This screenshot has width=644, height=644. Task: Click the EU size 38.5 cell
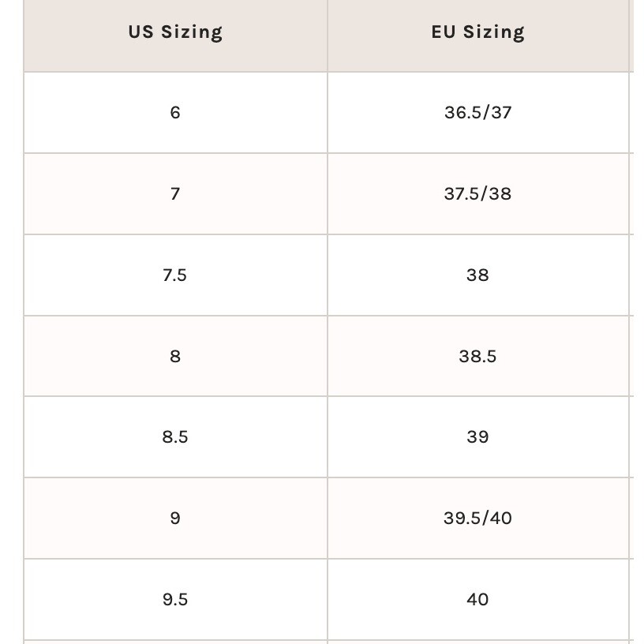coord(477,357)
